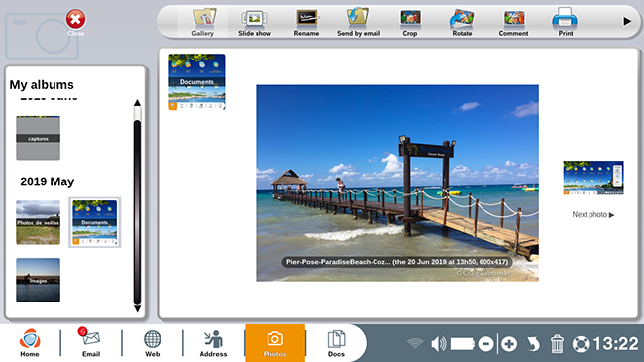The width and height of the screenshot is (644, 362).
Task: Click the zoom in plus button
Action: click(509, 344)
